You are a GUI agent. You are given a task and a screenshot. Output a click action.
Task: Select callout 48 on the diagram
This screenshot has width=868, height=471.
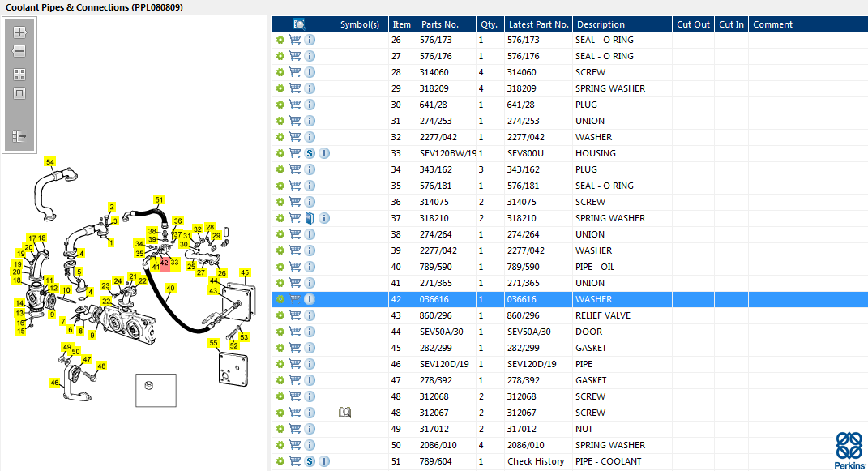coord(100,366)
